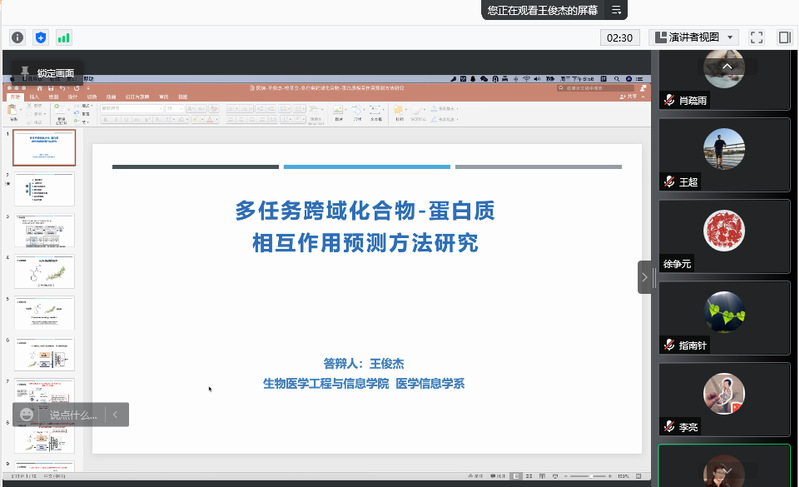The width and height of the screenshot is (799, 487).
Task: Collapse the participant video sidebar
Action: [645, 277]
